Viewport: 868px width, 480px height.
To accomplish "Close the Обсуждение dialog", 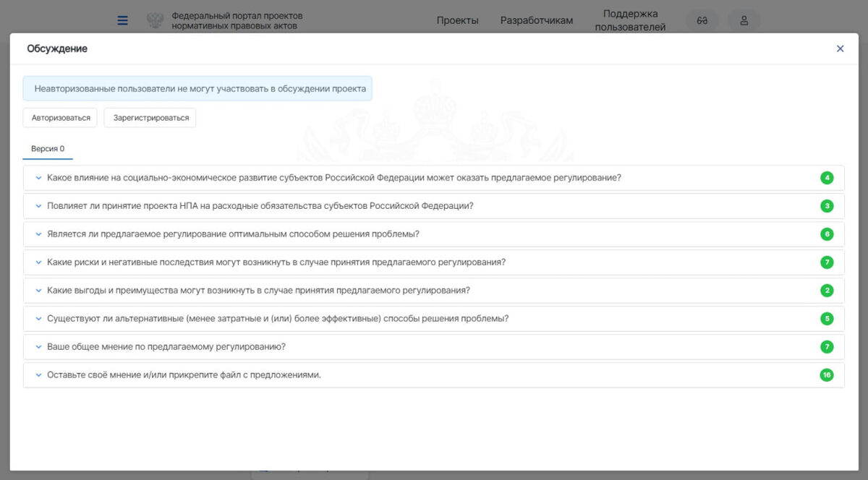I will coord(840,48).
